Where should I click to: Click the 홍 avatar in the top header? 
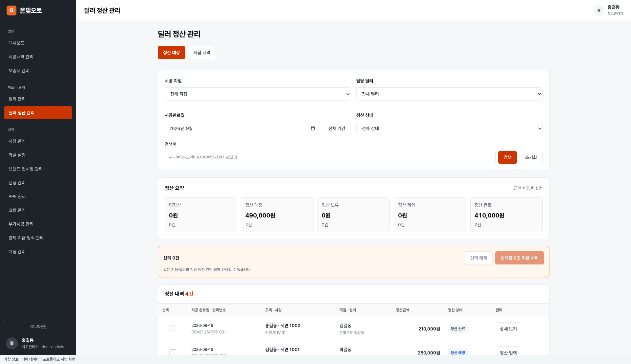599,11
